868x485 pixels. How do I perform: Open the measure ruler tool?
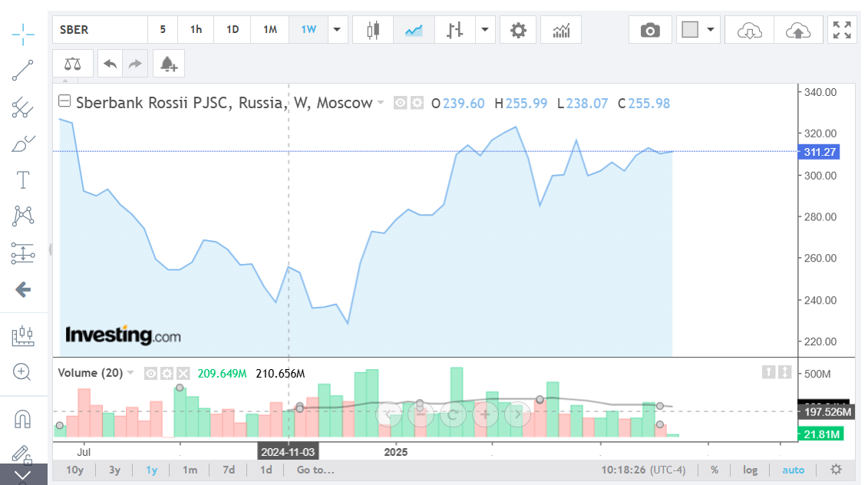pos(23,335)
